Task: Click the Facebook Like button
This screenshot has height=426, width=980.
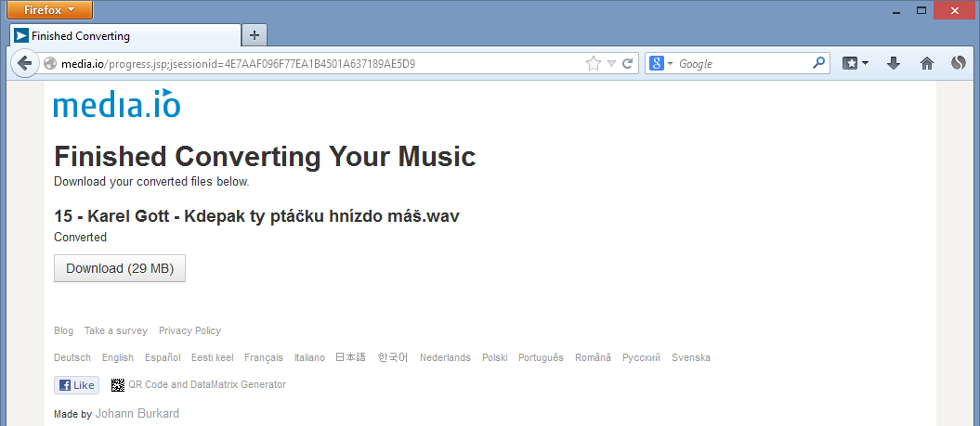Action: tap(77, 385)
